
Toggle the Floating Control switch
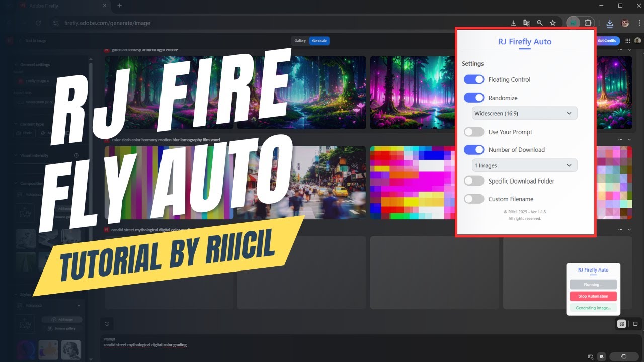click(x=474, y=79)
